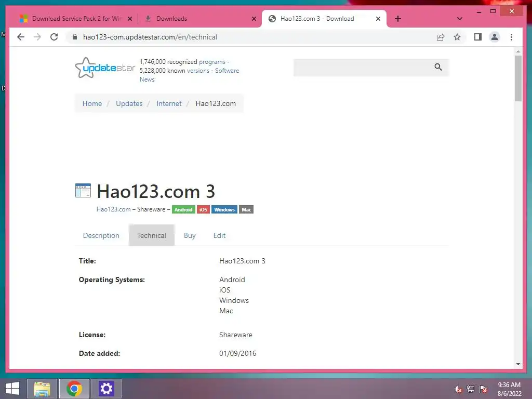Close the Hao123.com 3 tab

click(x=378, y=19)
